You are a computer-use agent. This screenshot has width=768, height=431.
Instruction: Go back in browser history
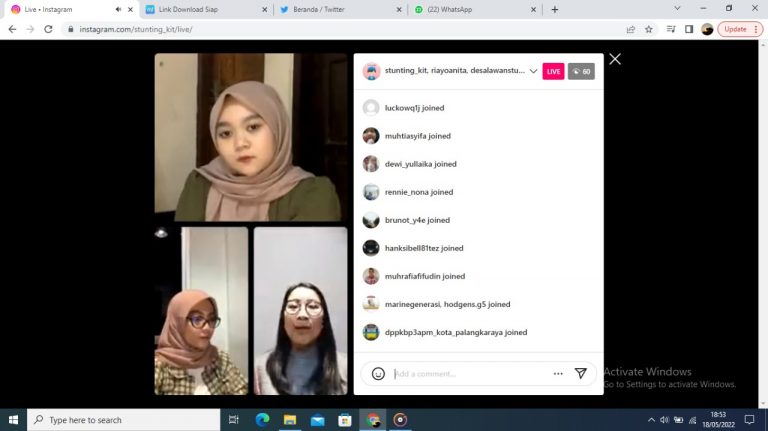12,29
